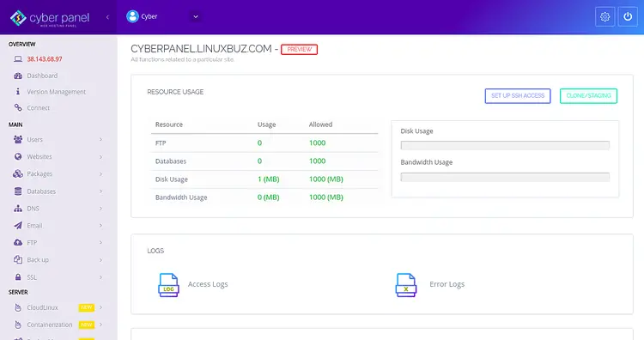Expand the SSL submenu chevron
Screen dimensions: 644x340
click(x=101, y=277)
